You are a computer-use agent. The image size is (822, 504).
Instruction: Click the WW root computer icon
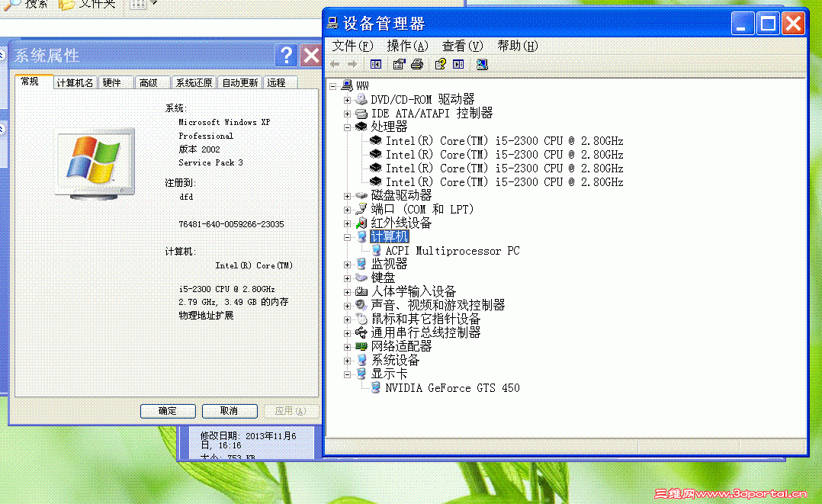pos(346,85)
